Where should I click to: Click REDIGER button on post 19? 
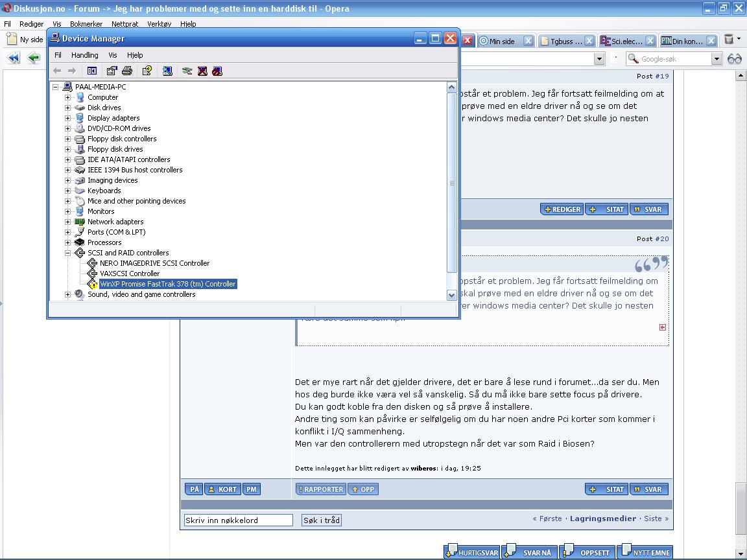pyautogui.click(x=562, y=209)
